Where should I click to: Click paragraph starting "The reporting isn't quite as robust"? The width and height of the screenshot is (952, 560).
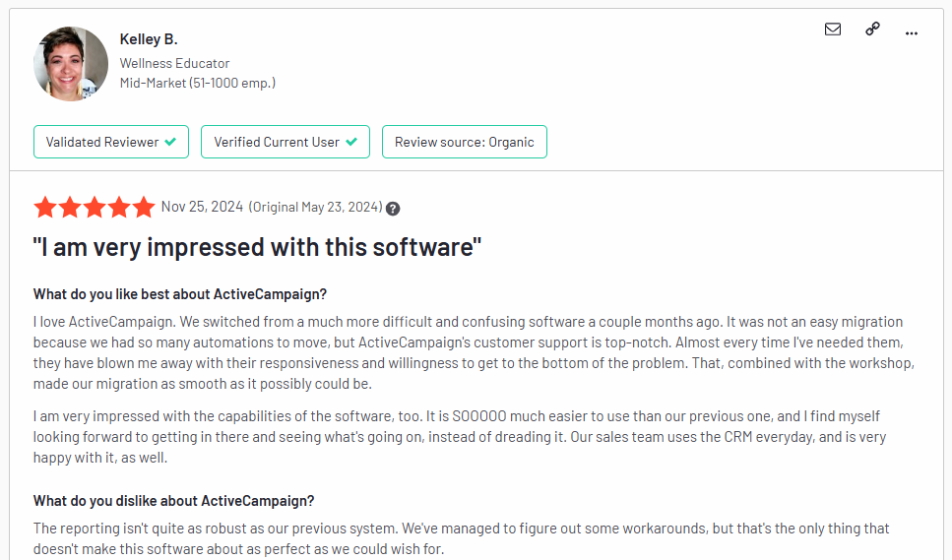pos(462,538)
